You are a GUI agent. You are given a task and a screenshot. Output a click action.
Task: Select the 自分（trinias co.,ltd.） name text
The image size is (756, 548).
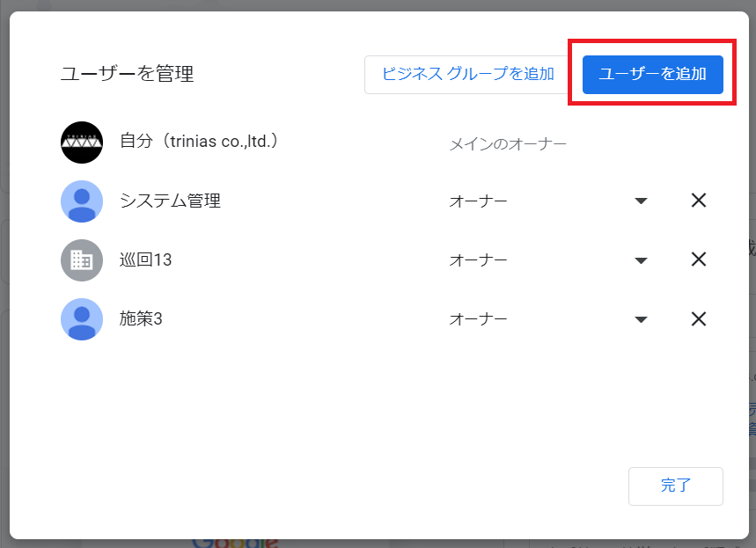click(x=199, y=142)
